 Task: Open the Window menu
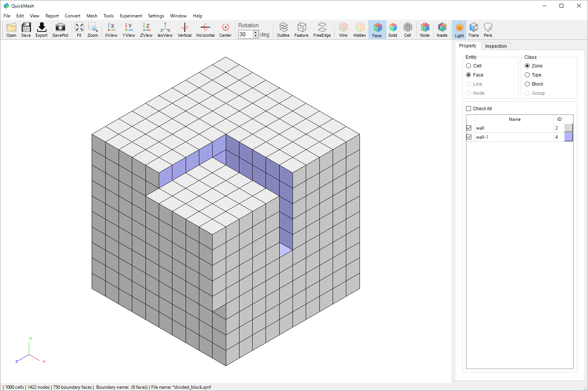(x=178, y=16)
